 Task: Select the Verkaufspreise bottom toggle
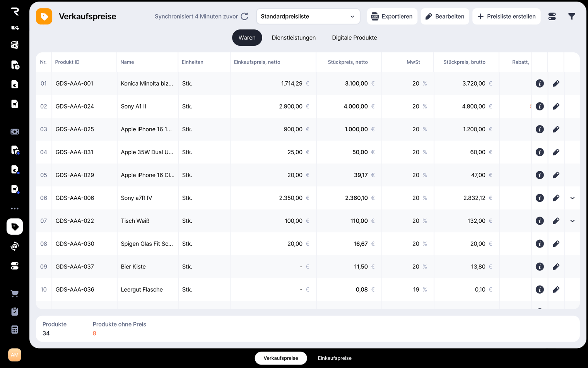coord(281,358)
